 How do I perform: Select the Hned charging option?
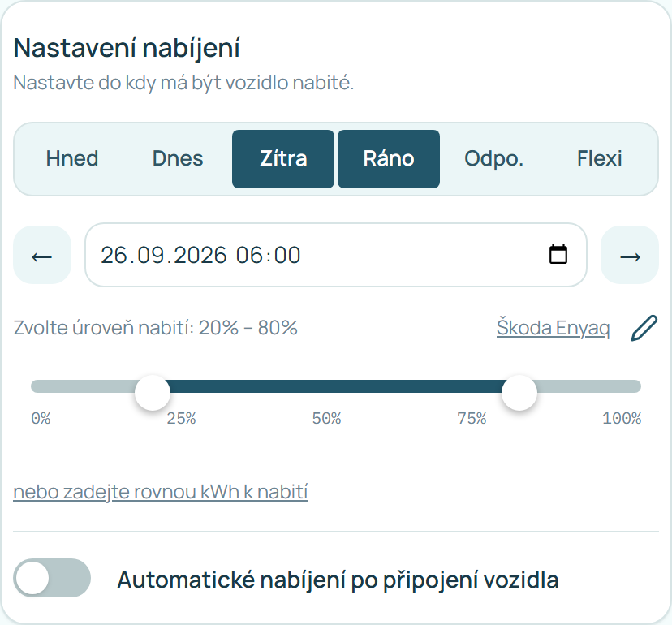tap(72, 159)
